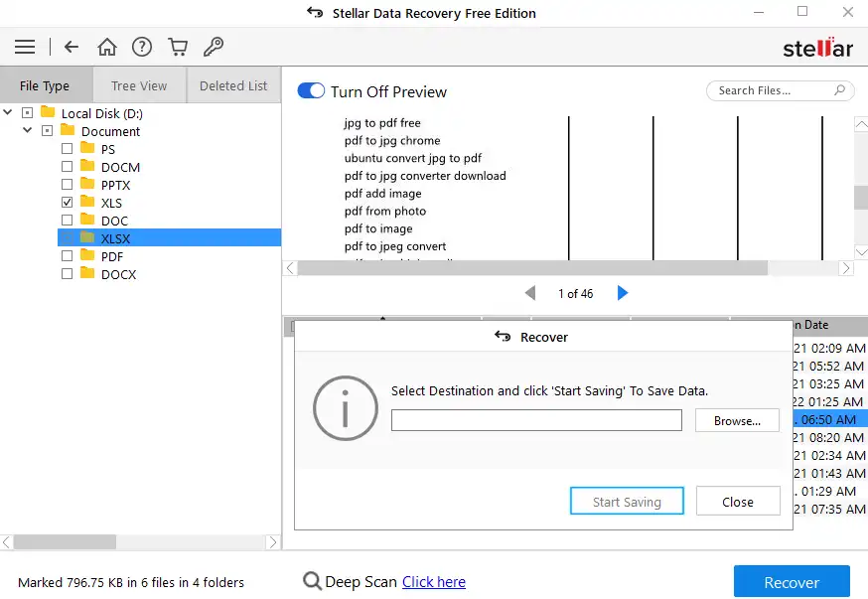Show next preview page
868x599 pixels.
tap(623, 293)
